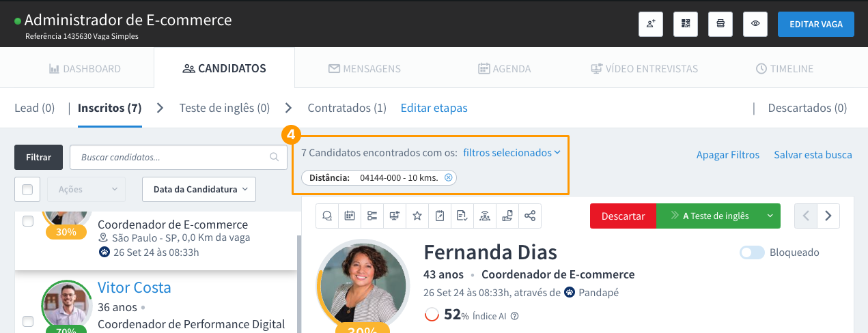Screen dimensions: 868x333
Task: Open the Data da Candidatura dropdown
Action: click(x=199, y=190)
